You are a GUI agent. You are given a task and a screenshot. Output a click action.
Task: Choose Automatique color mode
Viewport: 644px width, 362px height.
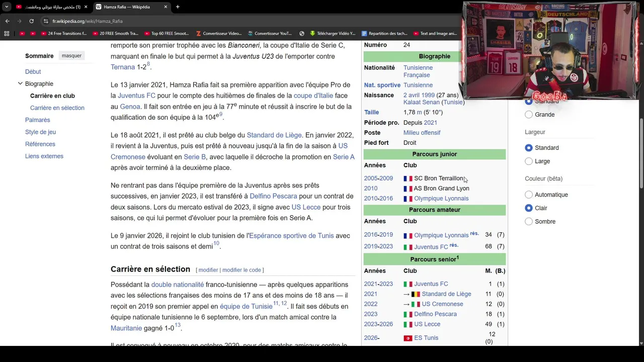point(529,195)
